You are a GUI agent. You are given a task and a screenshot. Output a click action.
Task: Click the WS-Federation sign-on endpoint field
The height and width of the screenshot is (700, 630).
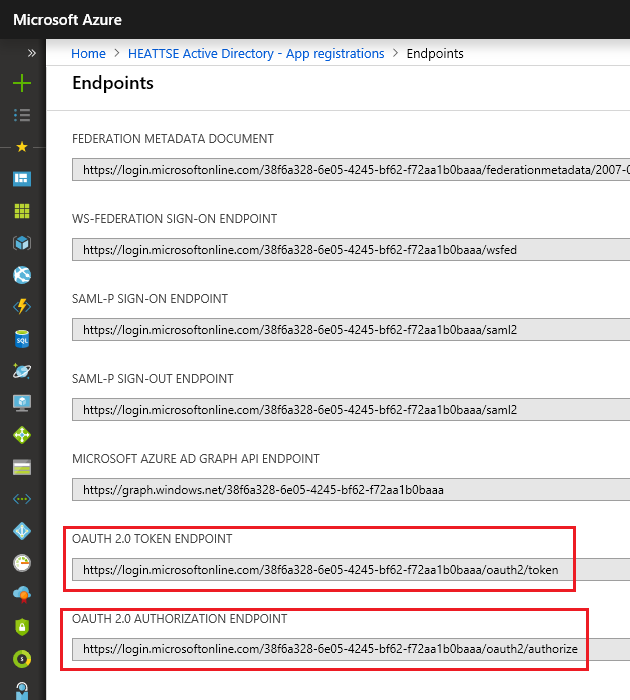[350, 250]
